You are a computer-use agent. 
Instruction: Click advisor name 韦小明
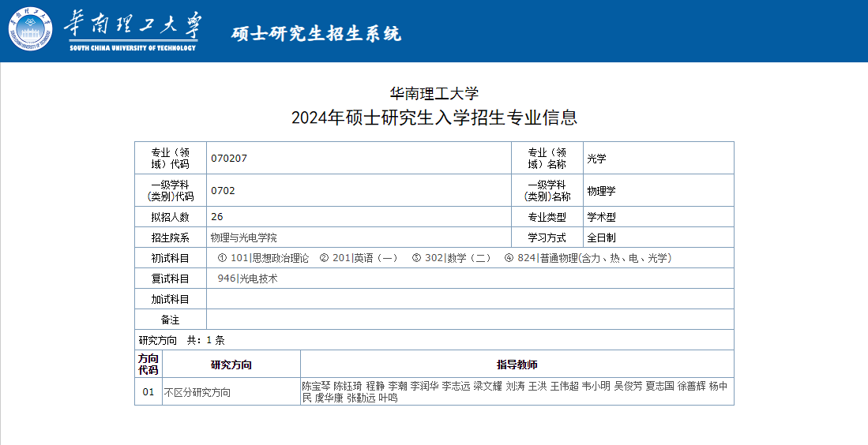[x=596, y=386]
